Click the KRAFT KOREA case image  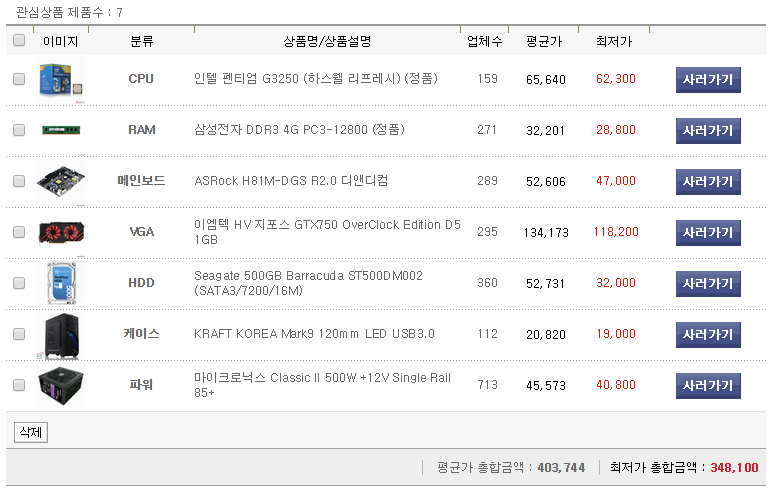click(x=60, y=334)
